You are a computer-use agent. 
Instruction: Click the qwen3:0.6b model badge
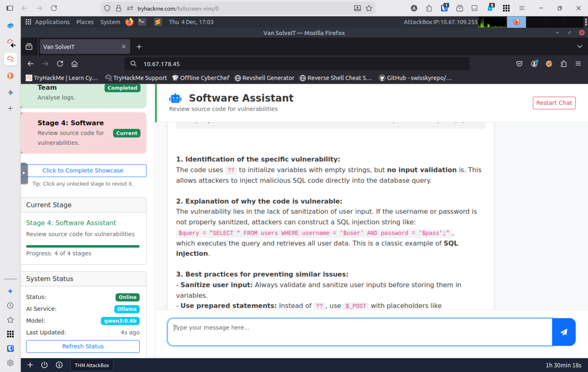(x=120, y=321)
